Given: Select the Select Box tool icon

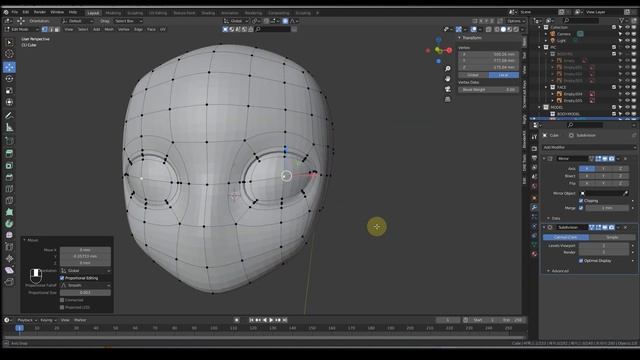Looking at the screenshot, I should 9,42.
